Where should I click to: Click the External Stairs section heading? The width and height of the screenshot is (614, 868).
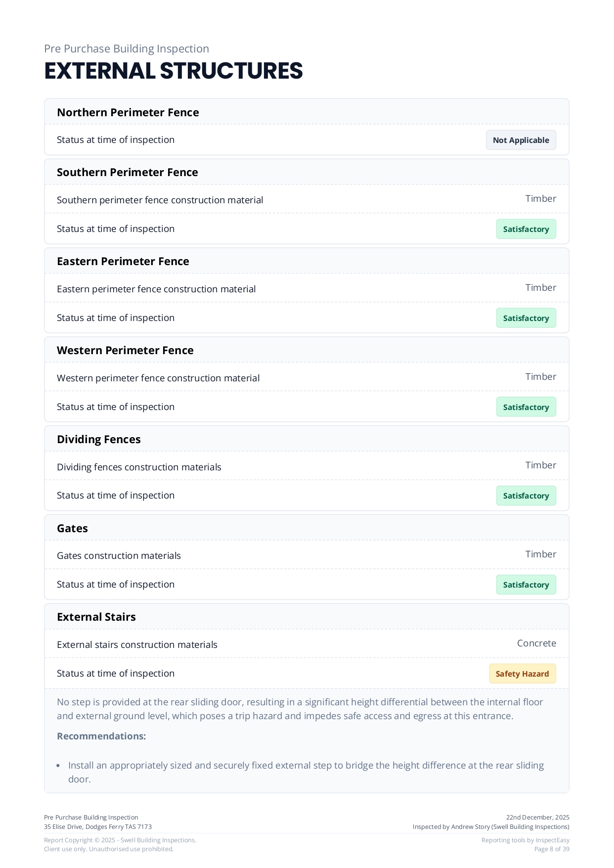point(96,617)
